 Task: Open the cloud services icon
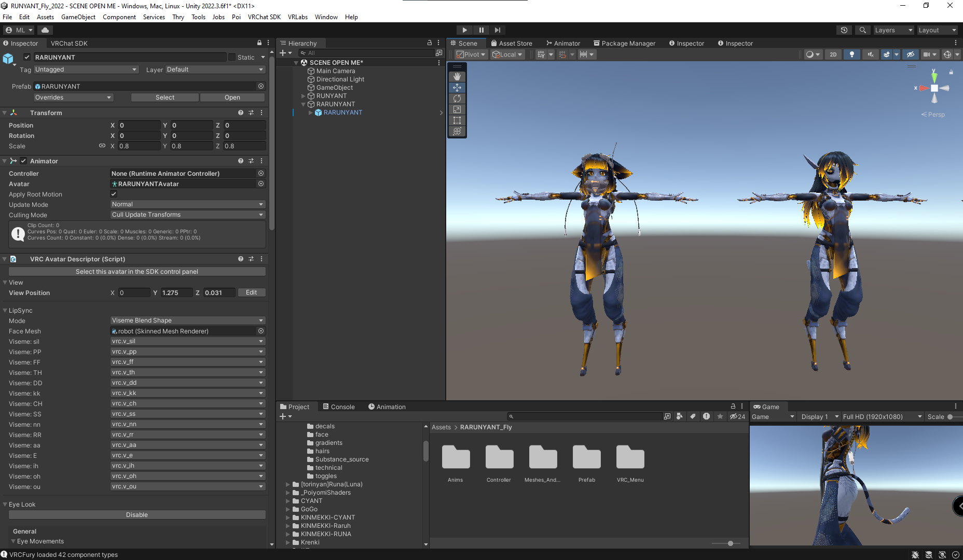tap(45, 30)
